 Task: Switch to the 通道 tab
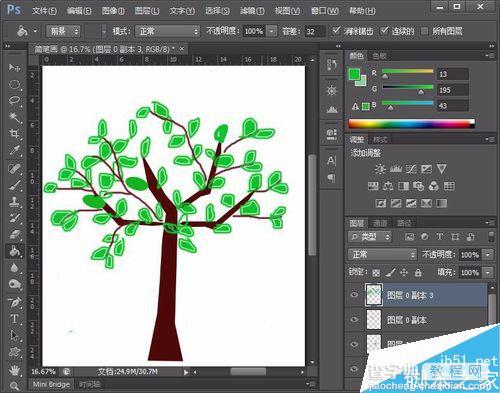tap(380, 223)
